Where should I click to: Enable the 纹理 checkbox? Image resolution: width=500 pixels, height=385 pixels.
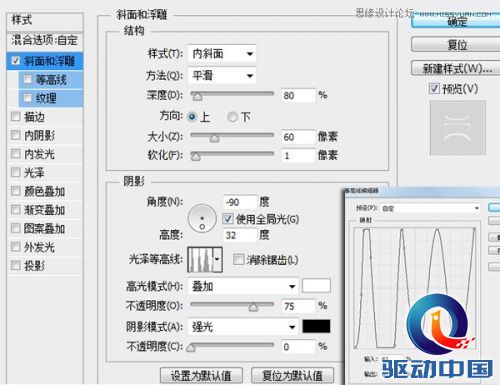pyautogui.click(x=27, y=98)
